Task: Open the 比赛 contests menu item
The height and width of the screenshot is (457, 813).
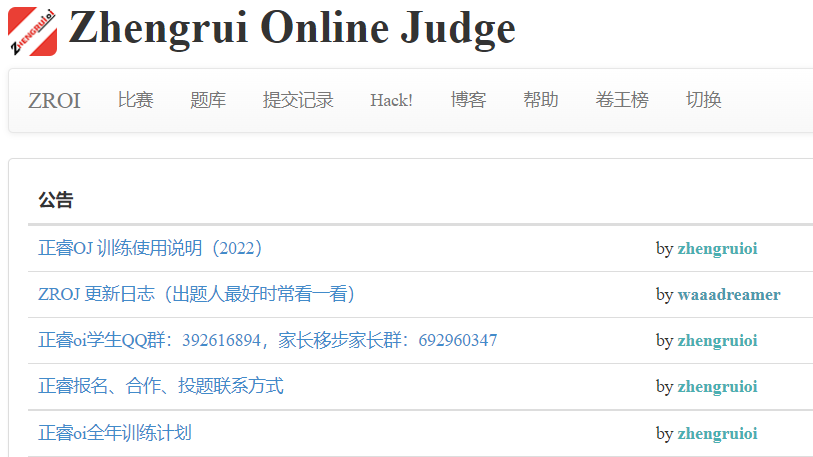Action: pyautogui.click(x=135, y=100)
